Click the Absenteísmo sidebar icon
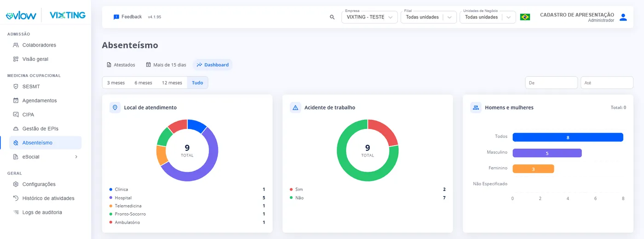 [x=16, y=143]
